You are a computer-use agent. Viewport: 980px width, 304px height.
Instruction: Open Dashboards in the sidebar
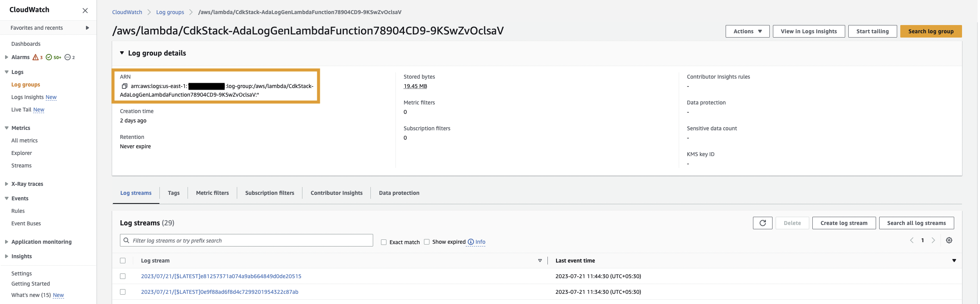point(26,44)
